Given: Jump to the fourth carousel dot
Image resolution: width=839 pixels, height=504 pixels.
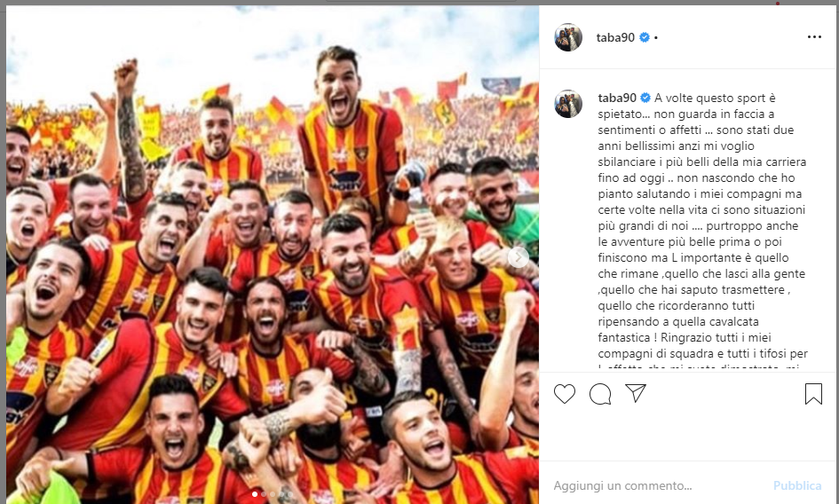Looking at the screenshot, I should coord(281,494).
